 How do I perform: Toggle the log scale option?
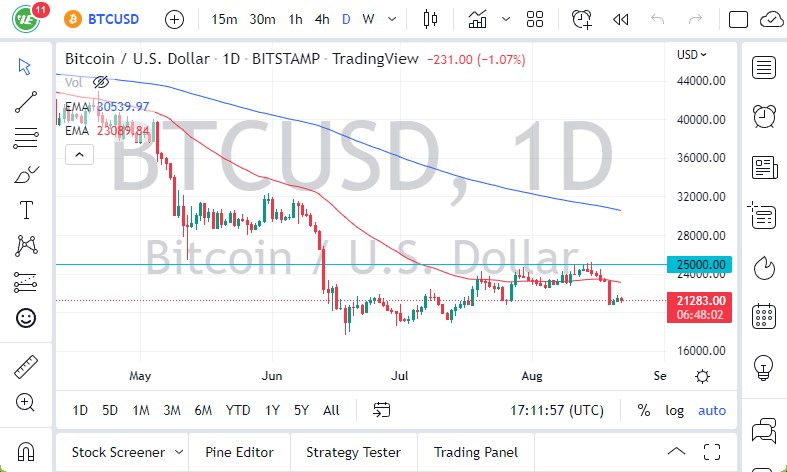(x=675, y=410)
